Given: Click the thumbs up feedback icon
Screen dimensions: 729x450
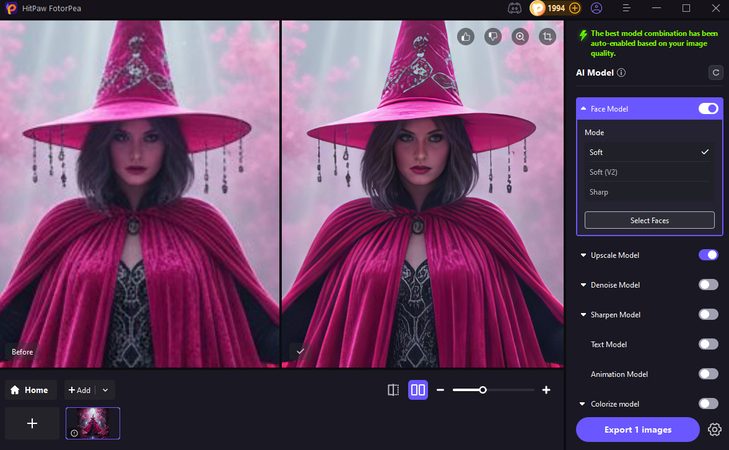Looking at the screenshot, I should click(465, 36).
